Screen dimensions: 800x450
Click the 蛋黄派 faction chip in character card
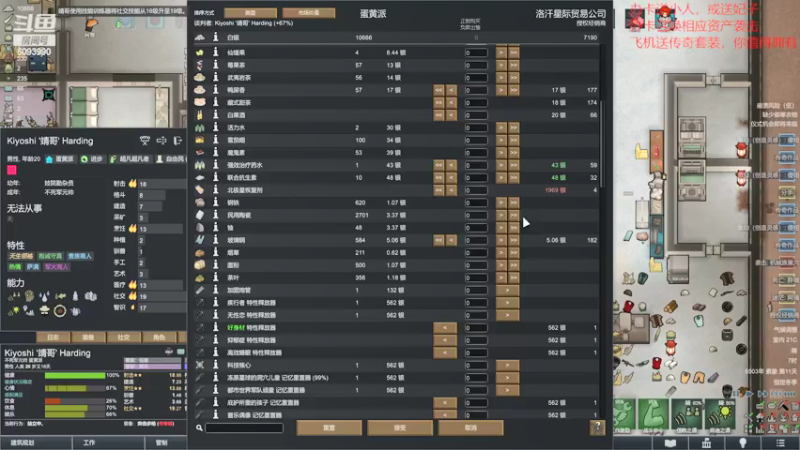pos(59,159)
